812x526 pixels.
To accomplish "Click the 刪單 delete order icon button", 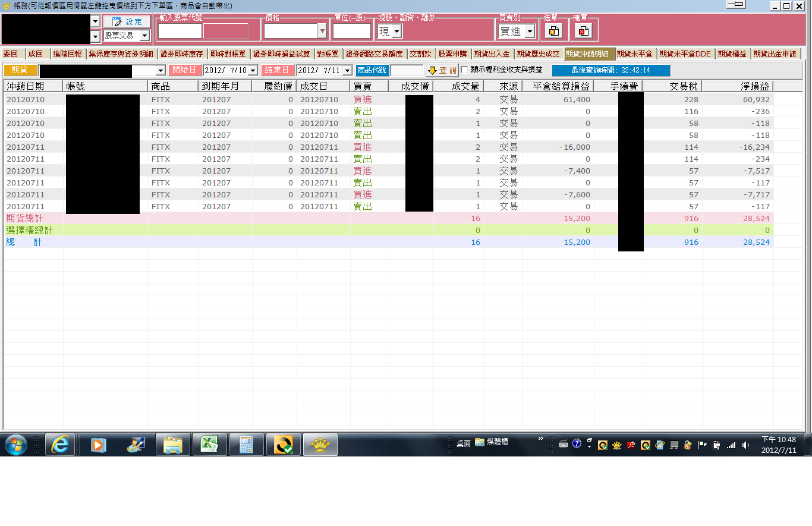I will point(584,31).
